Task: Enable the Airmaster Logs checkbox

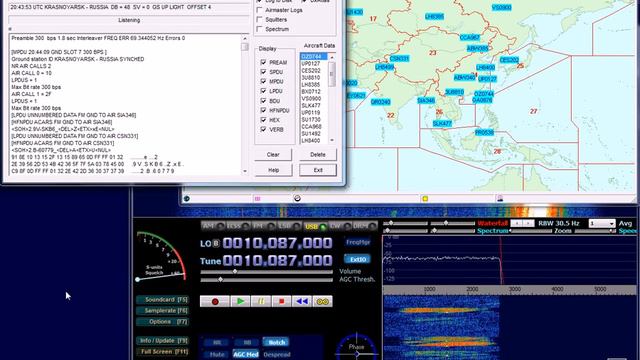Action: (259, 10)
